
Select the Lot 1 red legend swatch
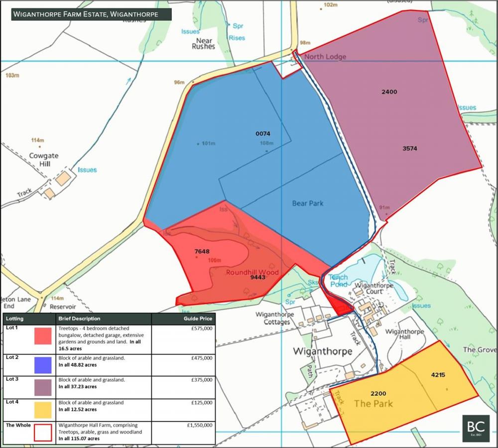43,336
